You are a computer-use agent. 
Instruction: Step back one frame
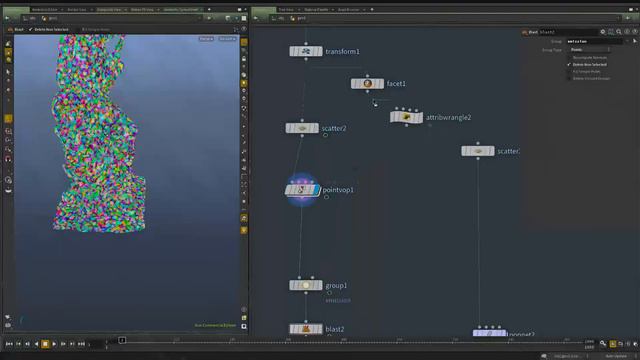[x=27, y=344]
